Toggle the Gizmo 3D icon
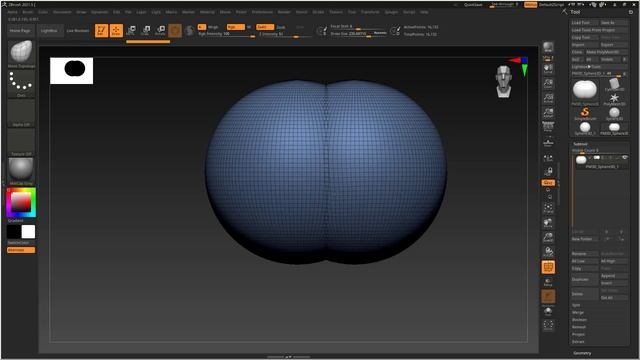Screen dimensions: 640x360 175,31
